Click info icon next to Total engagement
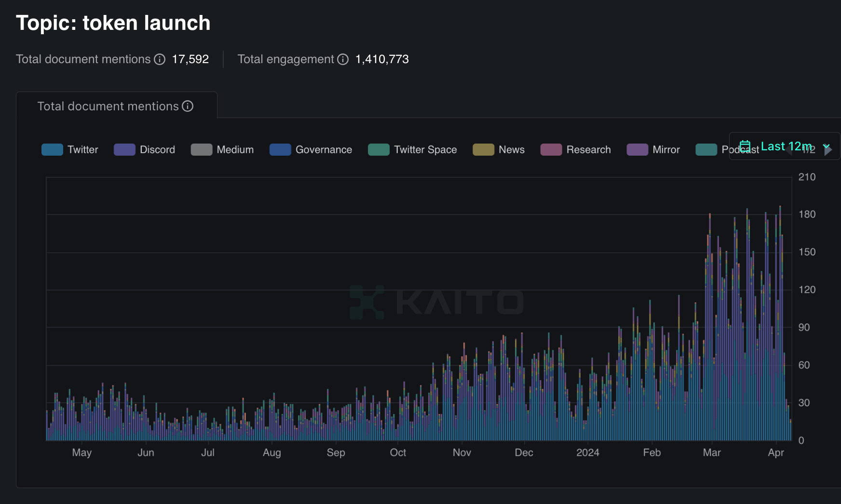The width and height of the screenshot is (841, 504). pos(343,59)
